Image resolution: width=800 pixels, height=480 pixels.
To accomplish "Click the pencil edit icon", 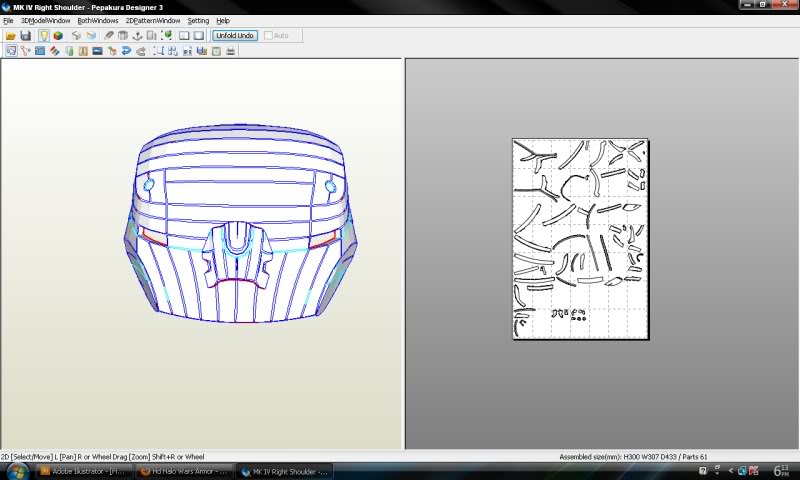I will click(x=108, y=36).
